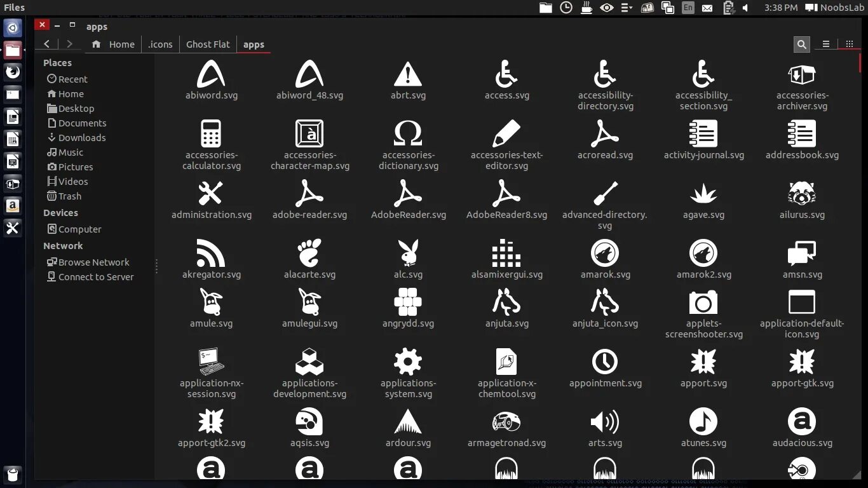
Task: Select the ardour.svg icon
Action: [408, 422]
